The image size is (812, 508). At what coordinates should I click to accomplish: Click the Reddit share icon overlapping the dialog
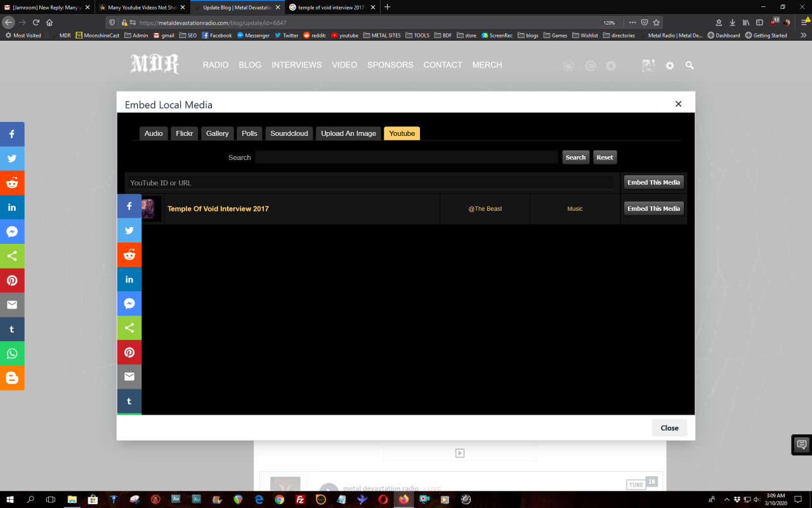pyautogui.click(x=129, y=255)
